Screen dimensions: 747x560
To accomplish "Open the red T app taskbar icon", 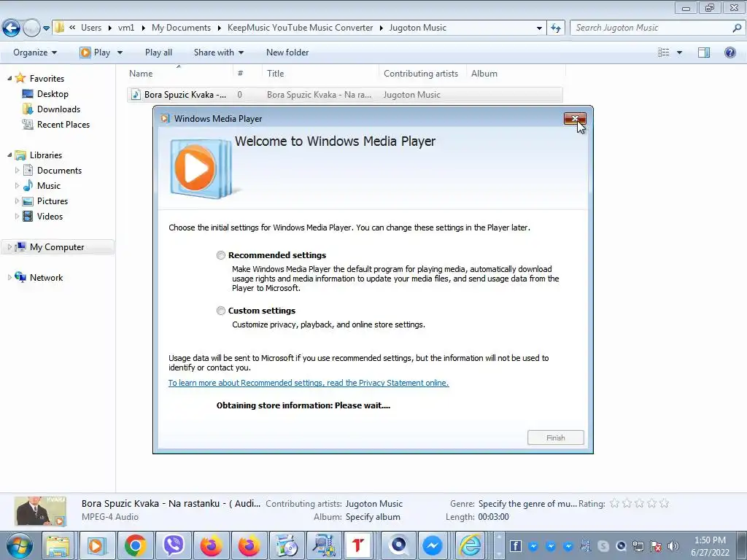I will (x=358, y=545).
